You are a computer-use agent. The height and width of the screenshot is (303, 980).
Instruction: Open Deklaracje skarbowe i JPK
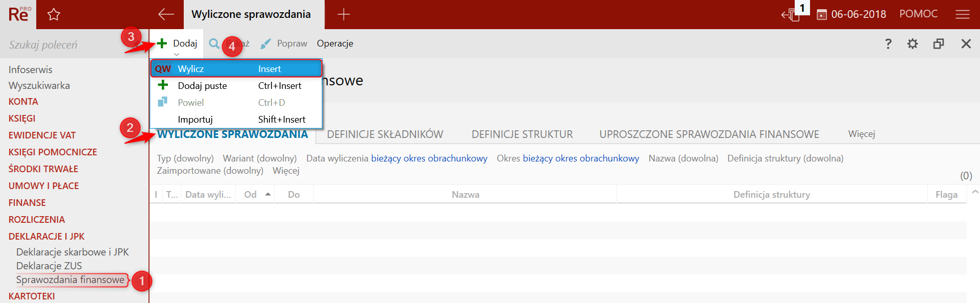(x=72, y=252)
